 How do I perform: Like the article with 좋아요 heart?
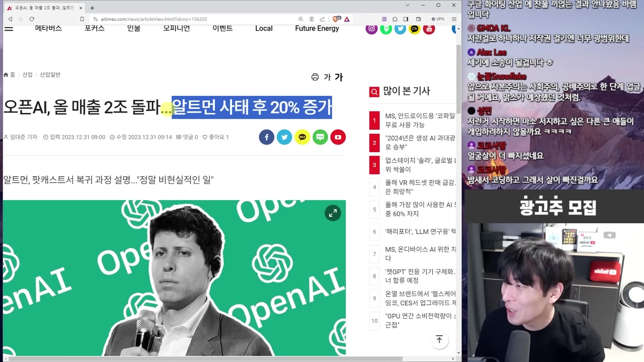pos(216,137)
